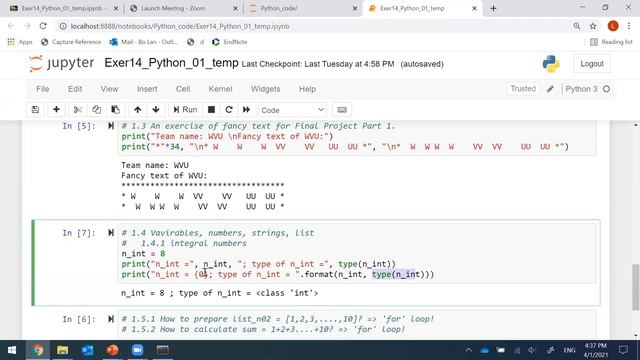Reload the page

43,26
